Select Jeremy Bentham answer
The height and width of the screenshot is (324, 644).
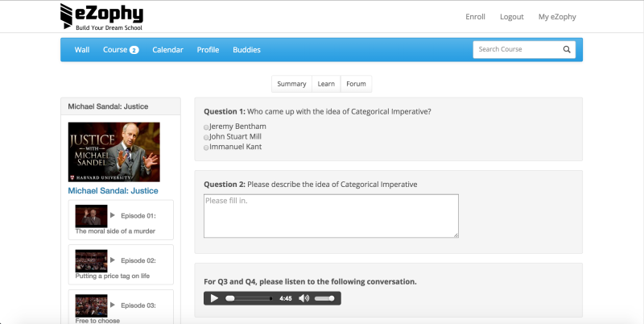206,127
